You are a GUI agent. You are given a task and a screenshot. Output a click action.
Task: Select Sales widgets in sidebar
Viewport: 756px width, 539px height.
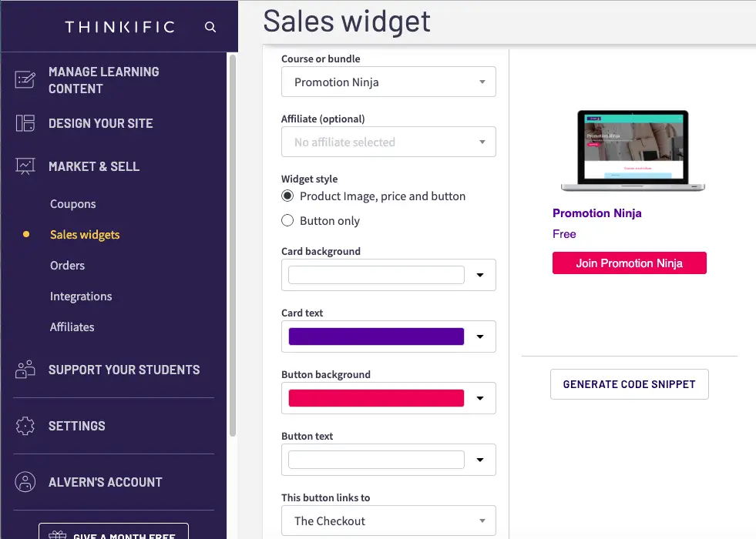pyautogui.click(x=85, y=235)
